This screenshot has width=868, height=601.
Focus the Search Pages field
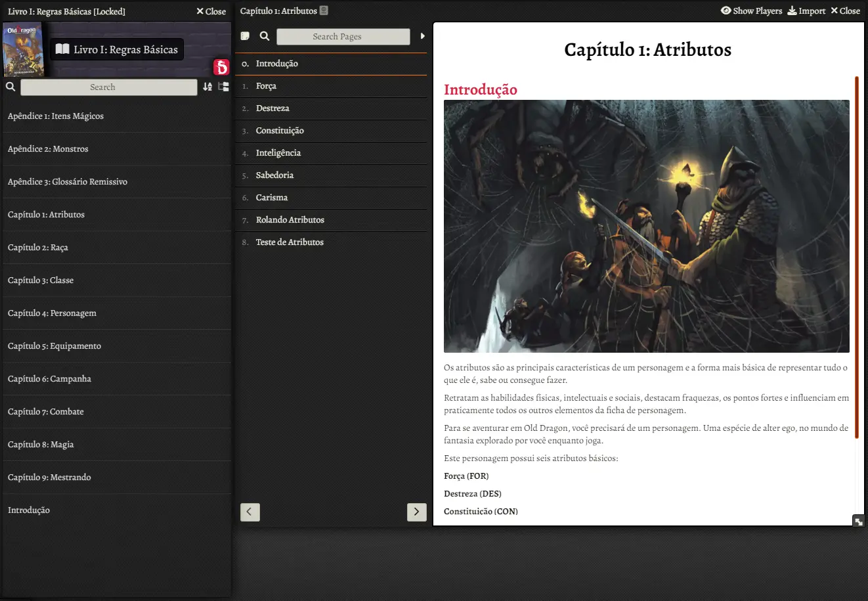tap(343, 37)
